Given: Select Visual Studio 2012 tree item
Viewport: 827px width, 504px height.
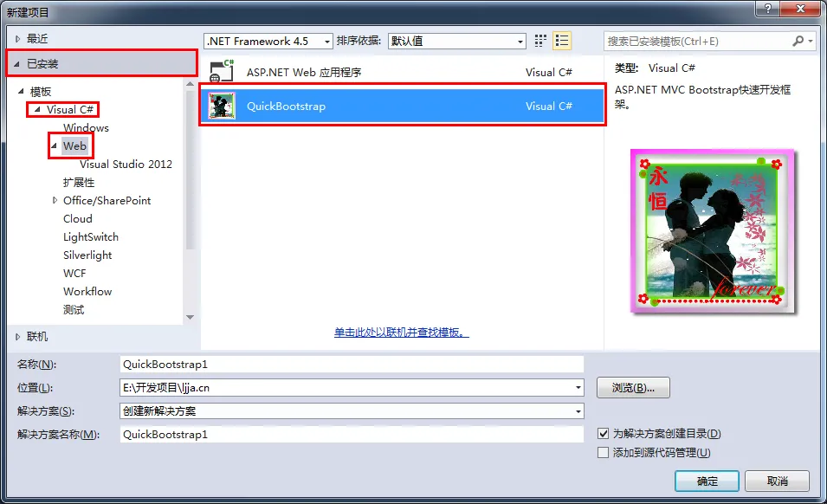Looking at the screenshot, I should coord(126,164).
